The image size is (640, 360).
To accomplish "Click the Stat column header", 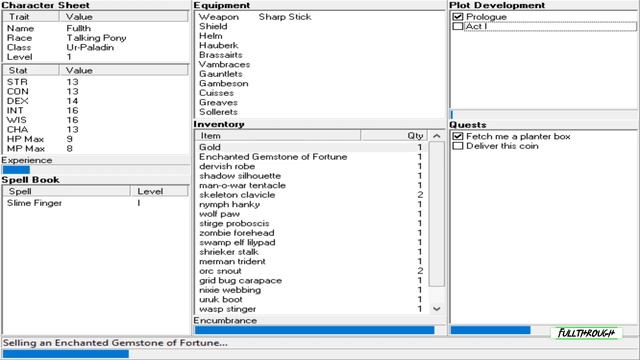I will 31,70.
